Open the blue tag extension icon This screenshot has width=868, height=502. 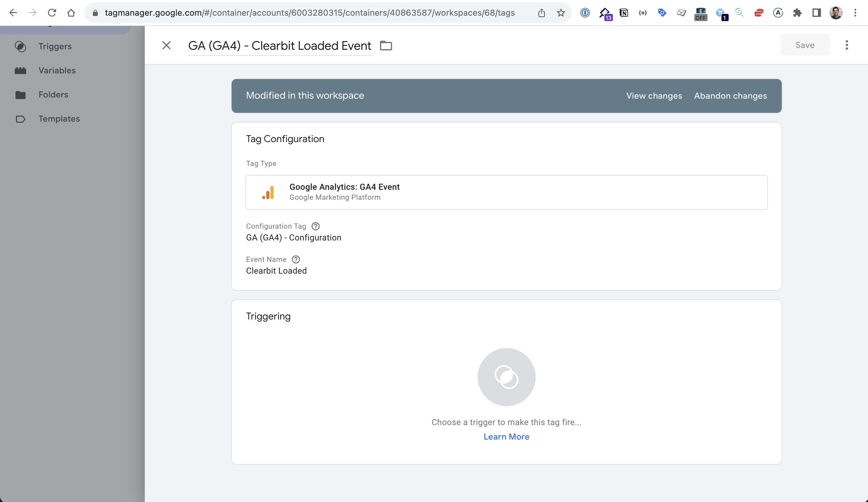662,13
